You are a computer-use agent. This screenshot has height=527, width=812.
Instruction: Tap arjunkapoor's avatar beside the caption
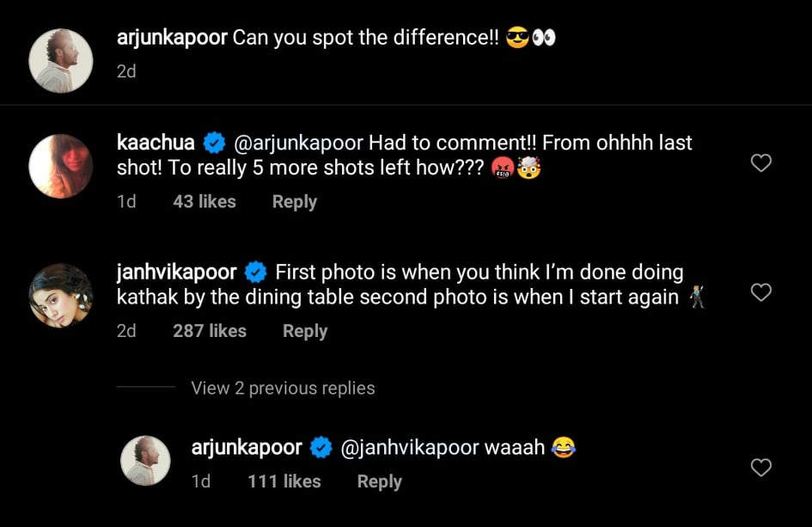pos(60,60)
